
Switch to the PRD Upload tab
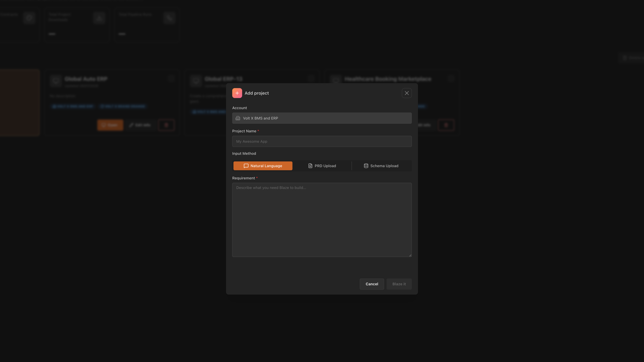[322, 166]
